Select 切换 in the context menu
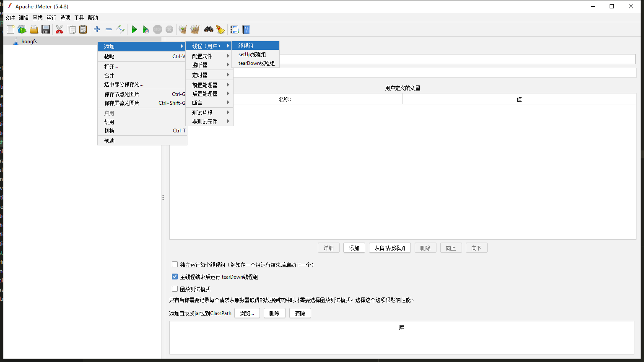The width and height of the screenshot is (644, 362). pos(142,131)
